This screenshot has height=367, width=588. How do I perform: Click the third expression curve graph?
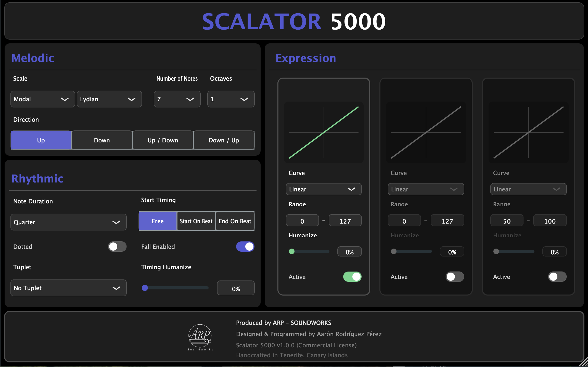(x=529, y=132)
